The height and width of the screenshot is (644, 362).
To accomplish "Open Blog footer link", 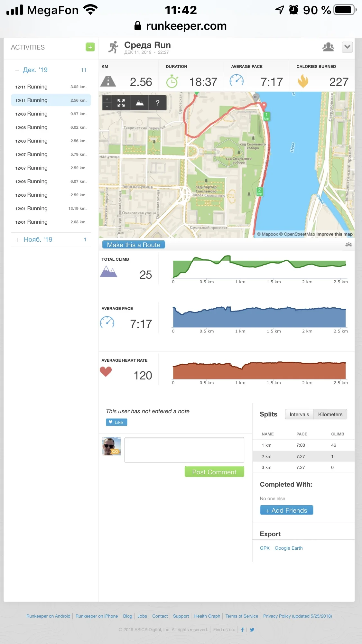I will (x=127, y=616).
